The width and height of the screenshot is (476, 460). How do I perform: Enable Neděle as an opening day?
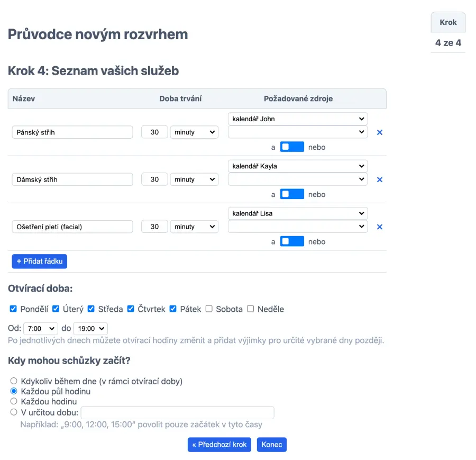[x=251, y=309]
